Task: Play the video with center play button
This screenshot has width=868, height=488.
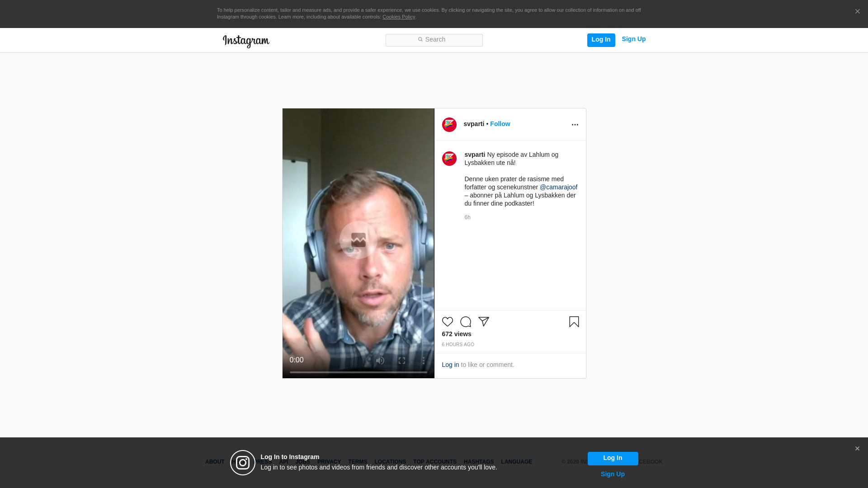Action: 359,240
